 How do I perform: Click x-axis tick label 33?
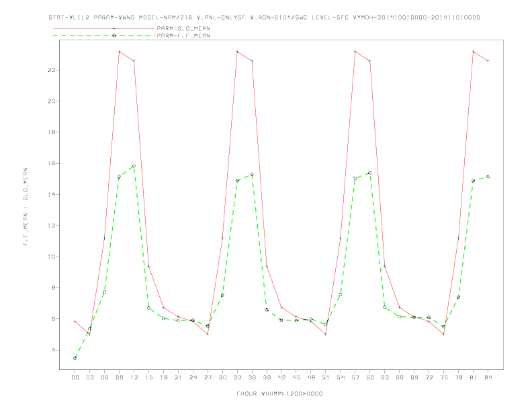[x=237, y=377]
